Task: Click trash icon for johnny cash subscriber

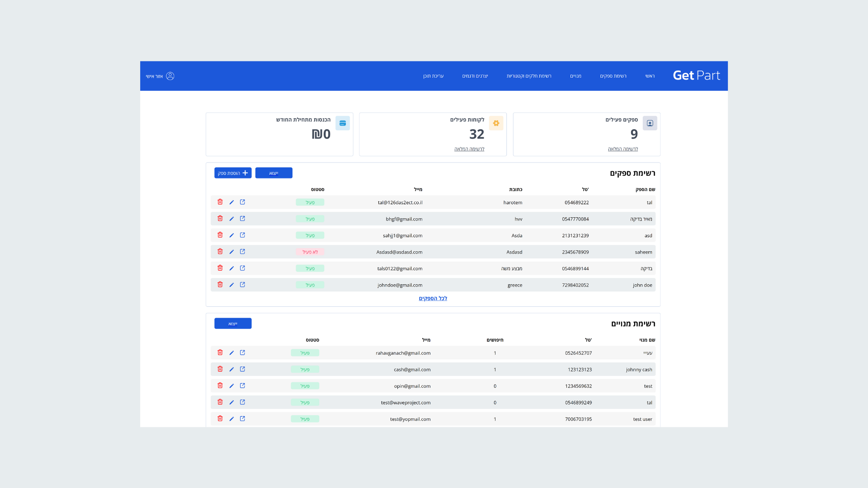Action: pos(220,369)
